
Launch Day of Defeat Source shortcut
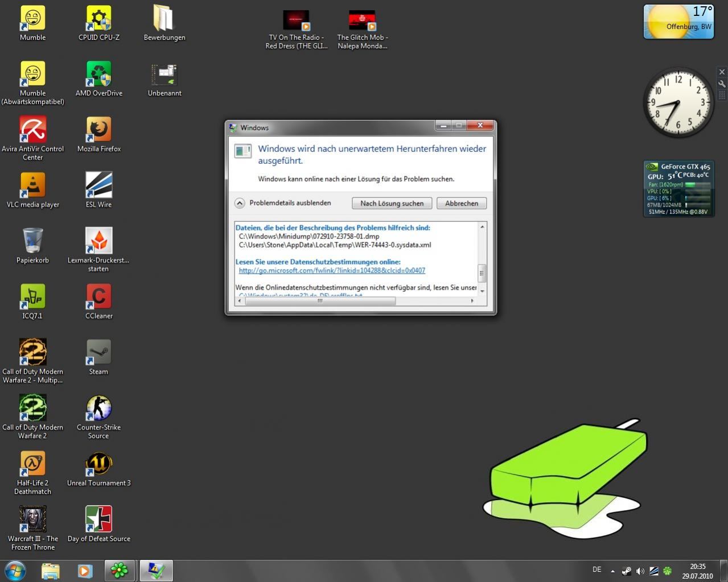(x=98, y=525)
